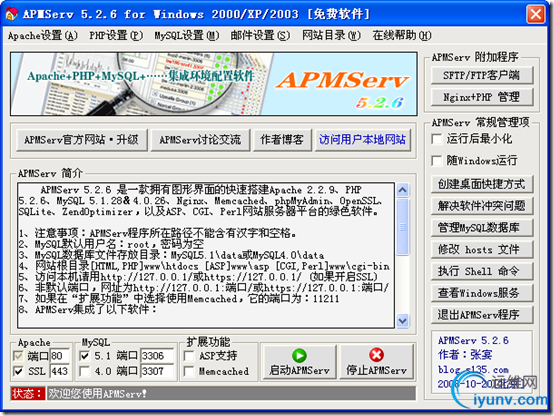Click the red 状态: label
Image resolution: width=554 pixels, height=416 pixels.
point(28,393)
